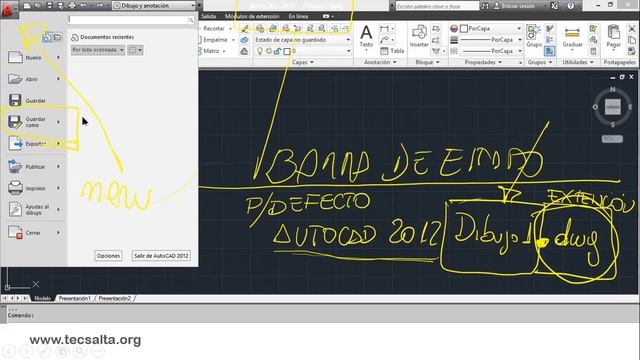Viewport: 640px width, 360px height.
Task: Click the linear dimension icon
Action: coord(384,29)
